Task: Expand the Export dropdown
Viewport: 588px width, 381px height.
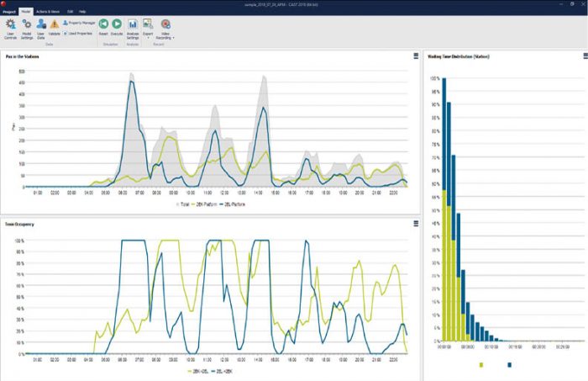Action: click(x=147, y=37)
